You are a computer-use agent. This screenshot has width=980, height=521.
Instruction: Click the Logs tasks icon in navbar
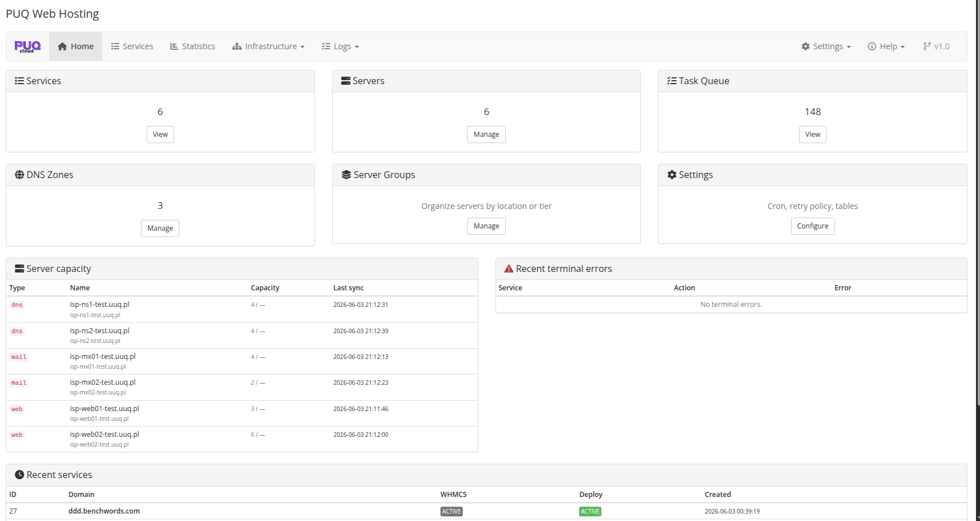click(326, 46)
